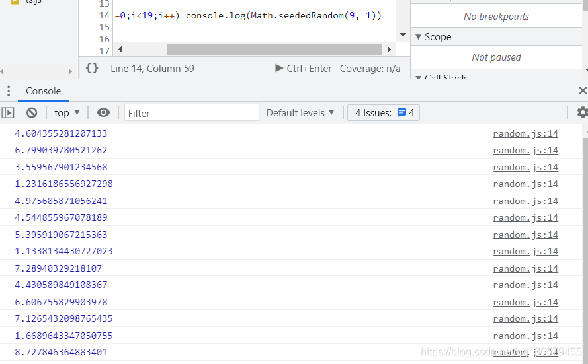This screenshot has height=364, width=588.
Task: Toggle live expression eye icon
Action: (103, 113)
